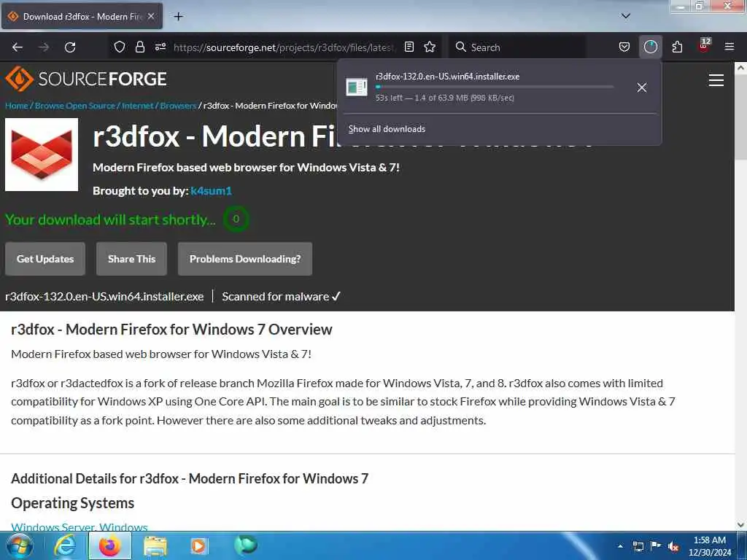Click the Get Updates button
747x560 pixels.
click(x=45, y=259)
